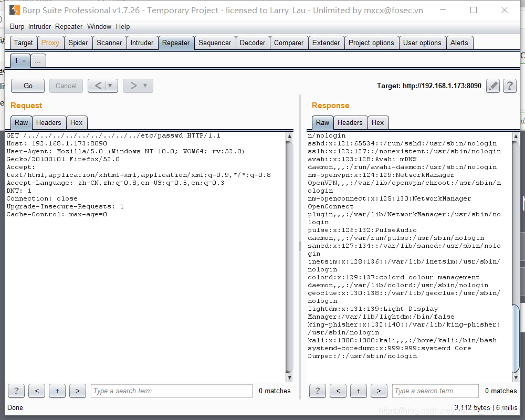
Task: Click request pane scroll down arrow
Action: (x=290, y=377)
